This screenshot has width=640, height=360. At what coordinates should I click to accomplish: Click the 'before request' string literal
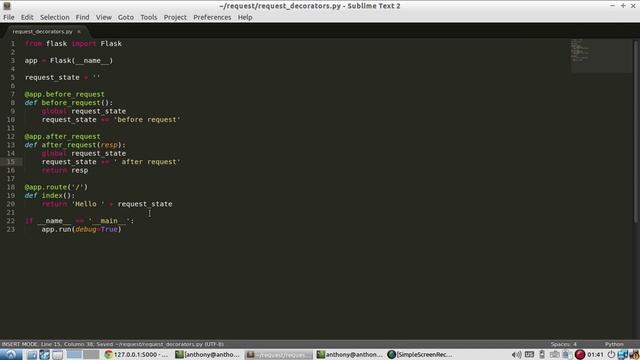(147, 120)
